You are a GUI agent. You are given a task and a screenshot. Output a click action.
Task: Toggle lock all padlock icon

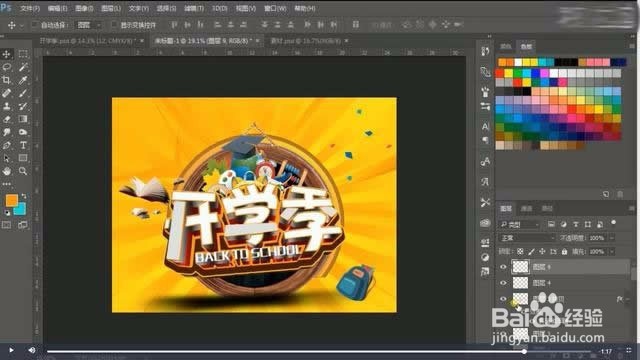pos(564,251)
